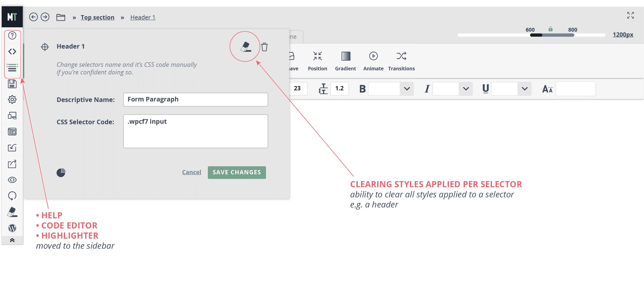Open the settings gear in sidebar
644x293 pixels.
point(12,99)
